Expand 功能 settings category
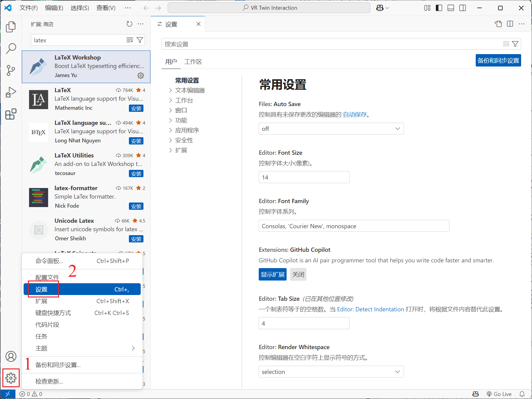Screen dimensions: 532x399 coord(178,120)
